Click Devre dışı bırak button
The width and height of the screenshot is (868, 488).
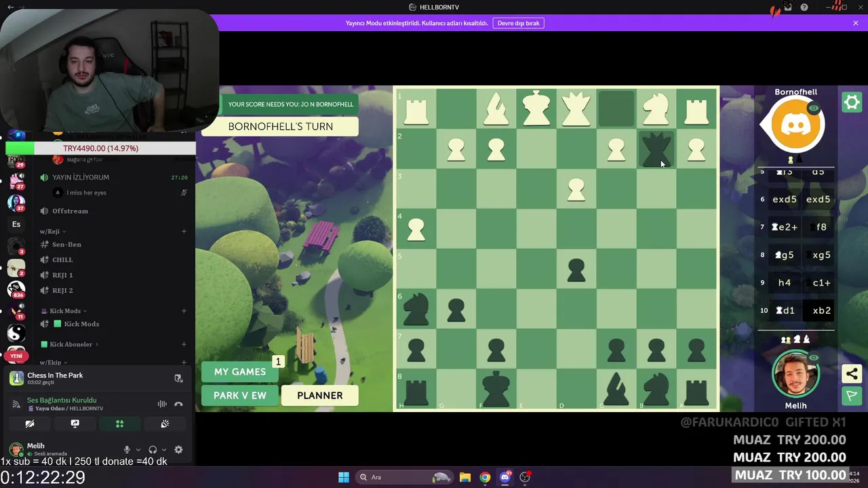click(x=519, y=23)
